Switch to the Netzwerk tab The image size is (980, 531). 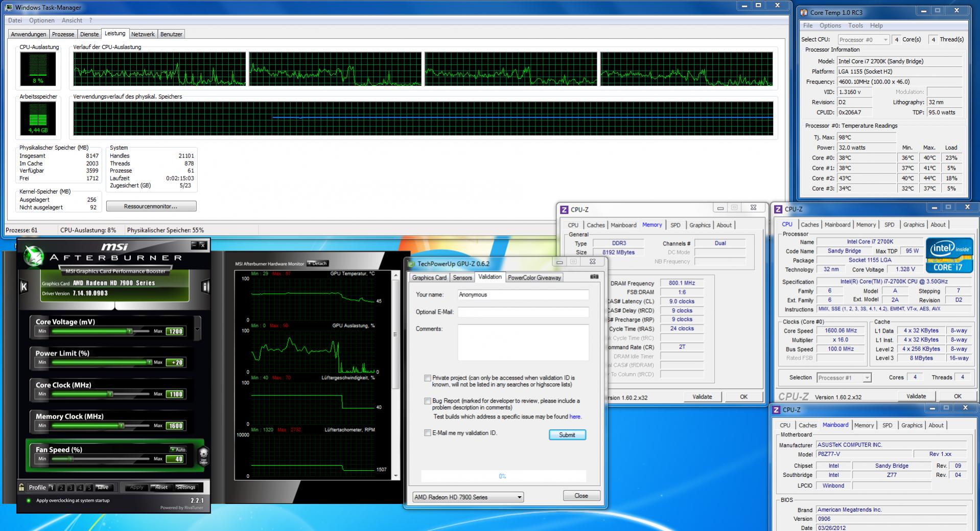click(x=143, y=34)
